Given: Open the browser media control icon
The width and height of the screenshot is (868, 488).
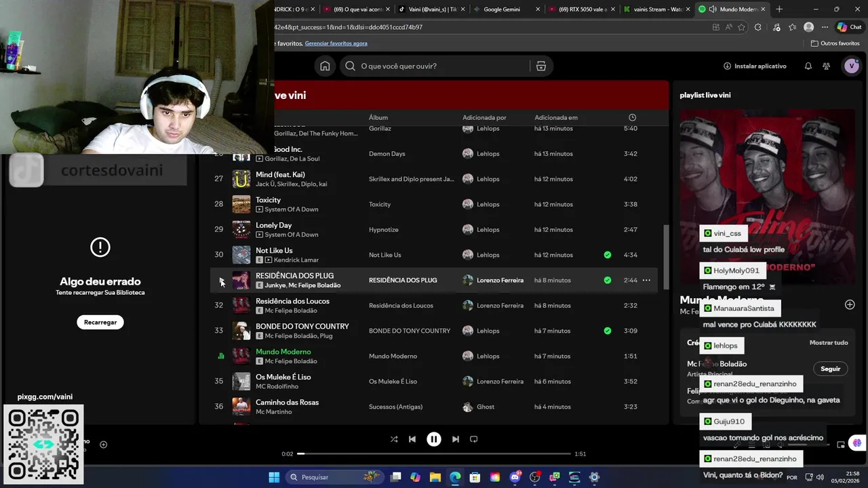Looking at the screenshot, I should 776,27.
